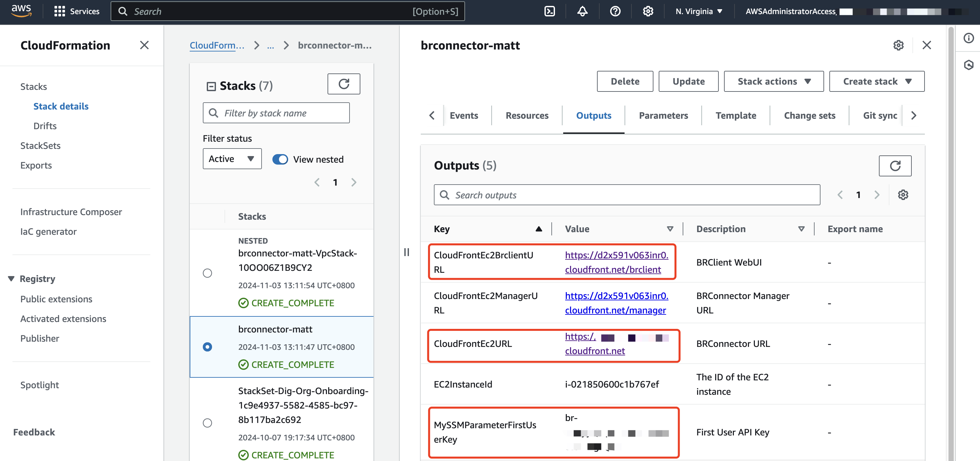Collapse the Stacks panel with the minus icon
The height and width of the screenshot is (461, 980).
(x=211, y=86)
